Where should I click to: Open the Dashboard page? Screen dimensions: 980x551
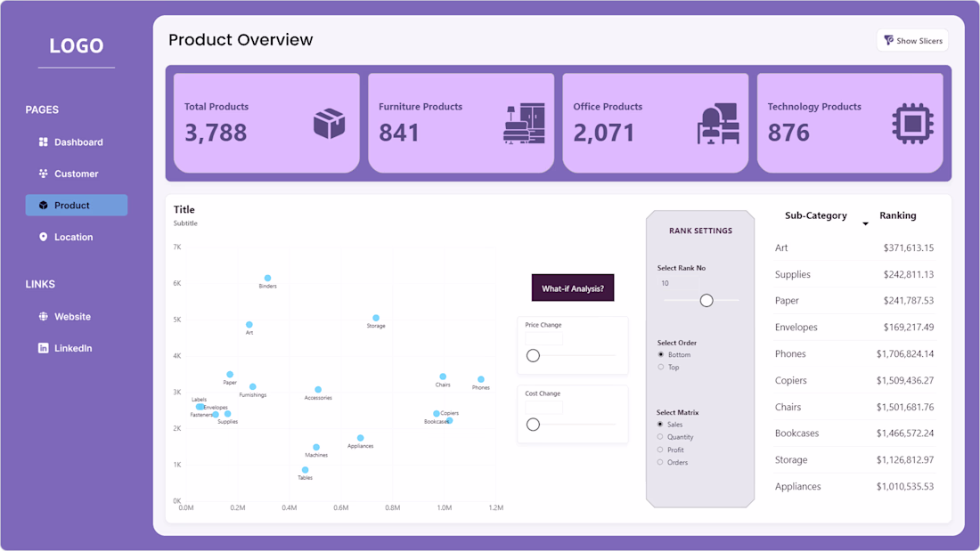(x=77, y=142)
